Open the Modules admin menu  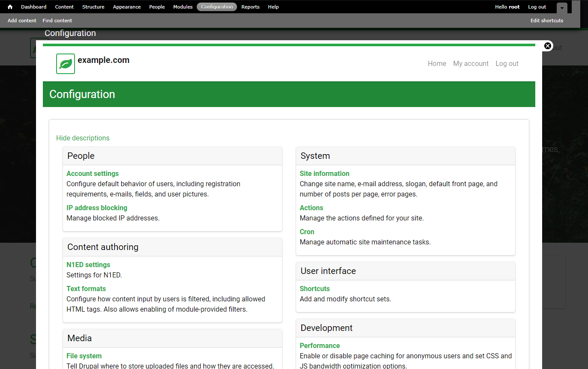pyautogui.click(x=183, y=7)
